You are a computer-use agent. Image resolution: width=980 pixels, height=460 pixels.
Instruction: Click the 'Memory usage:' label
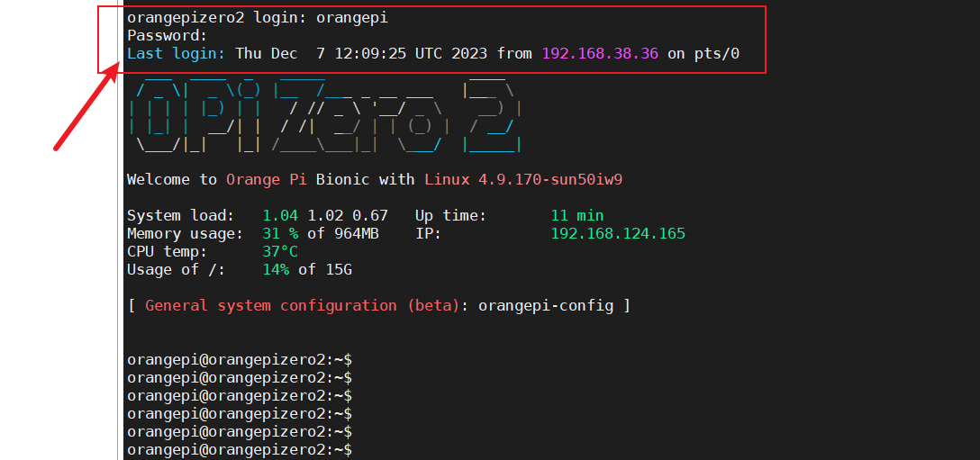pyautogui.click(x=185, y=234)
